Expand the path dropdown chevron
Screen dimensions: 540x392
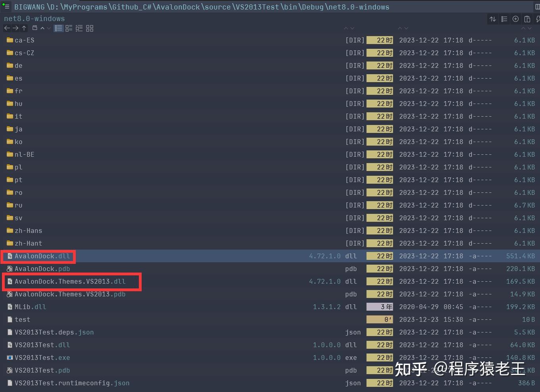42,28
